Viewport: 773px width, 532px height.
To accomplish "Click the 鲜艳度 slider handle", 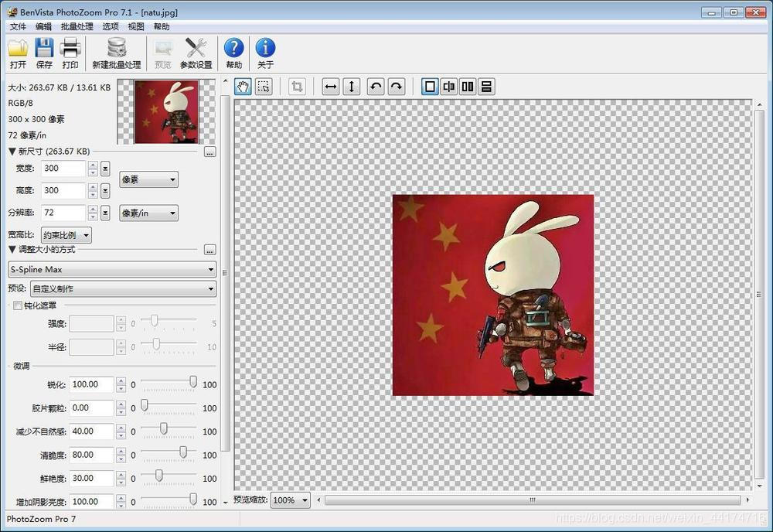I will (x=158, y=476).
